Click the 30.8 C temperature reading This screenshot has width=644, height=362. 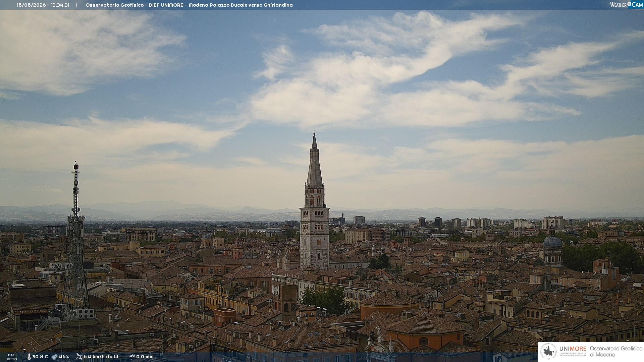(40, 357)
